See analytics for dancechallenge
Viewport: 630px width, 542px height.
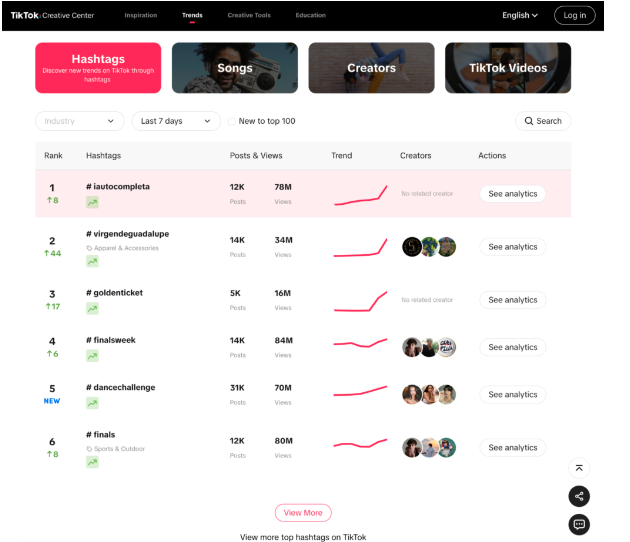coord(513,395)
